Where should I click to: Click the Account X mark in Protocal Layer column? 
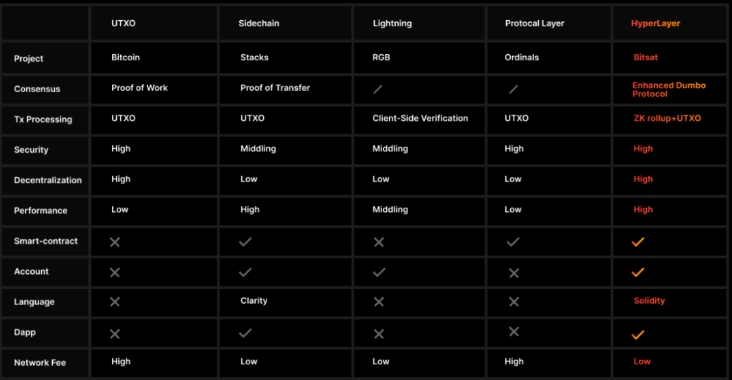[x=514, y=273]
